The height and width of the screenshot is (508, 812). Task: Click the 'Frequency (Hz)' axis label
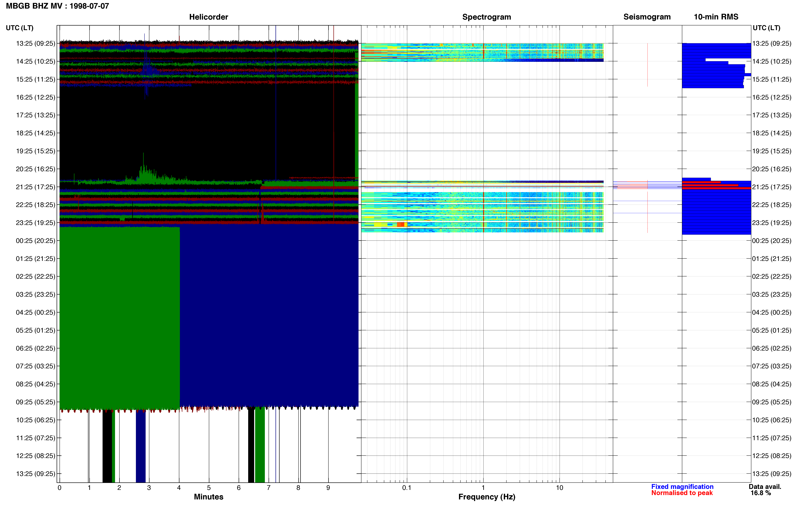pyautogui.click(x=487, y=497)
